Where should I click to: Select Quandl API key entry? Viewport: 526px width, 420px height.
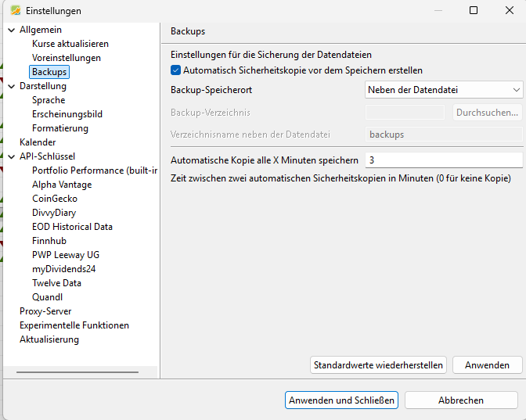[x=47, y=297]
